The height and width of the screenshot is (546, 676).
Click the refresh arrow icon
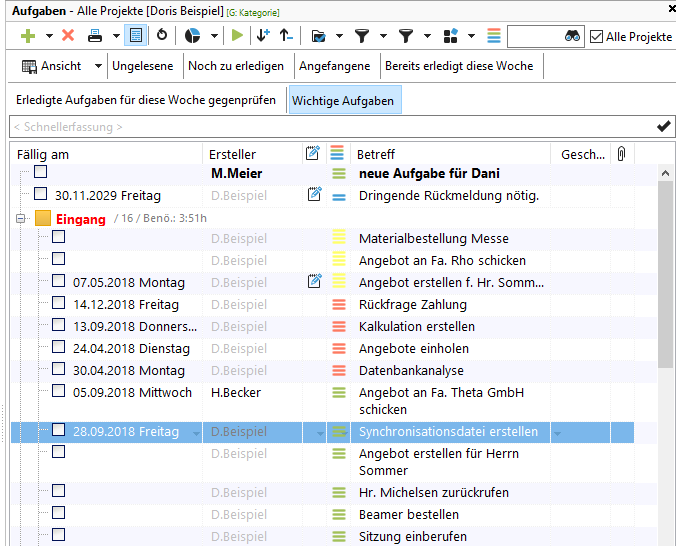[x=163, y=36]
